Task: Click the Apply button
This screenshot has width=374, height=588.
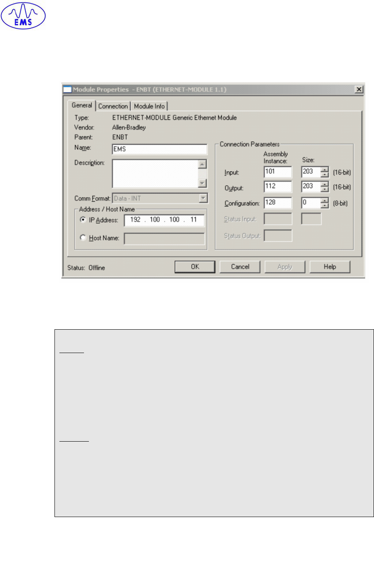Action: point(285,267)
